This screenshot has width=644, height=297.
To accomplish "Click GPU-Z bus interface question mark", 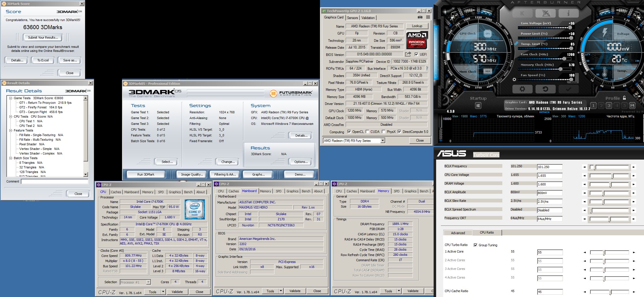I will pos(427,68).
